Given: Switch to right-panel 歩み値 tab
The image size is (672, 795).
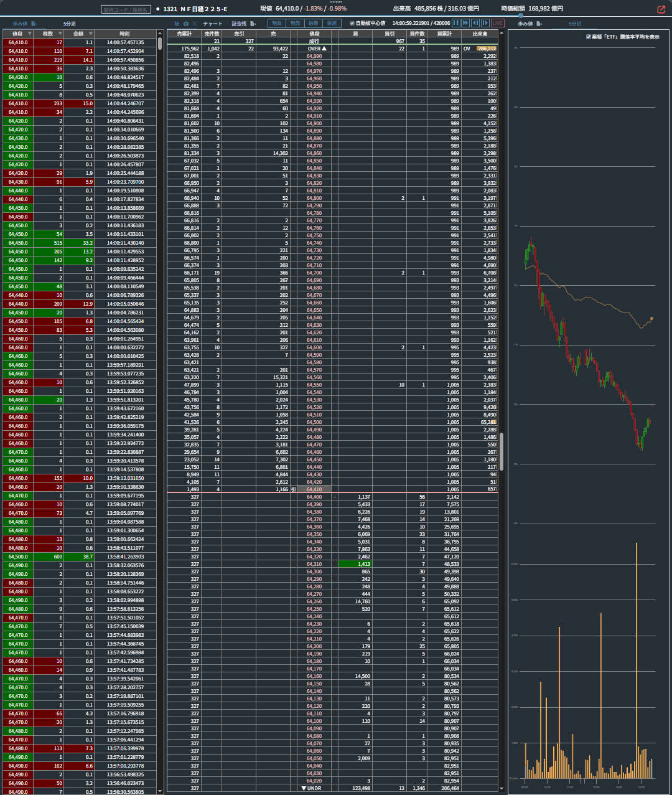Looking at the screenshot, I should [x=526, y=24].
